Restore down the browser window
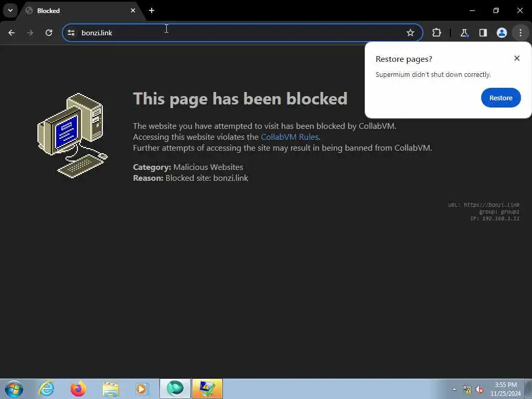Image resolution: width=532 pixels, height=399 pixels. coord(496,10)
